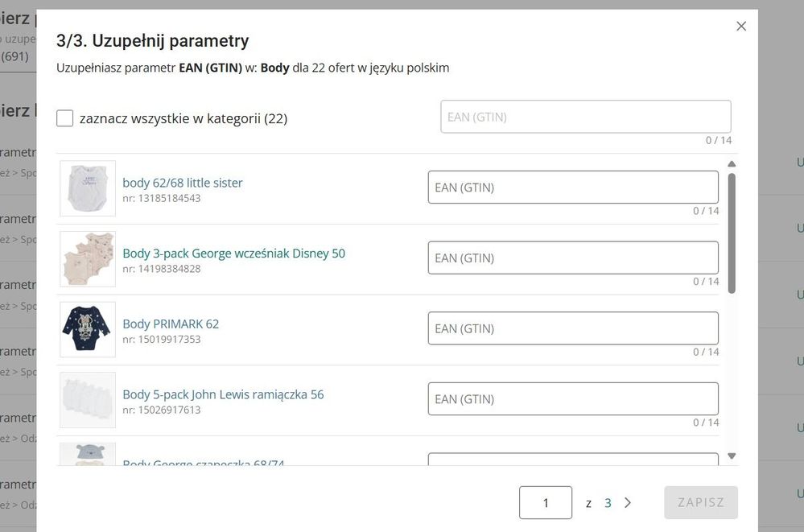Viewport: 804px width, 532px height.
Task: Open the 'Body 3-pack George wcześniak Disney 50' link
Action: pos(233,254)
